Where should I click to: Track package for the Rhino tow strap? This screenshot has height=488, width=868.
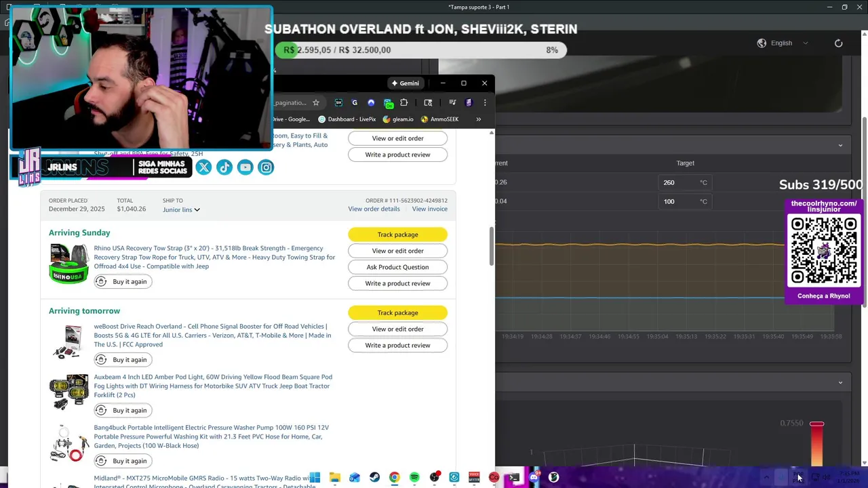tap(397, 235)
